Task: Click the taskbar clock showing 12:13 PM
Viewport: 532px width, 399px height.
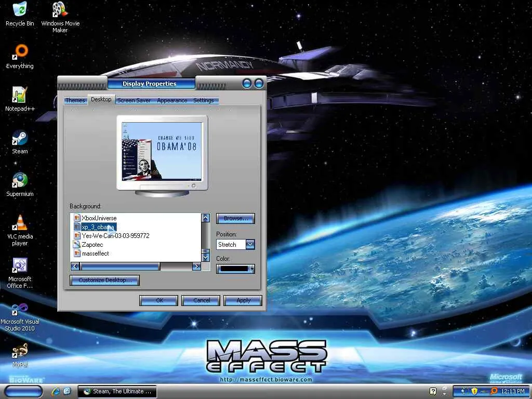Action: pyautogui.click(x=513, y=391)
